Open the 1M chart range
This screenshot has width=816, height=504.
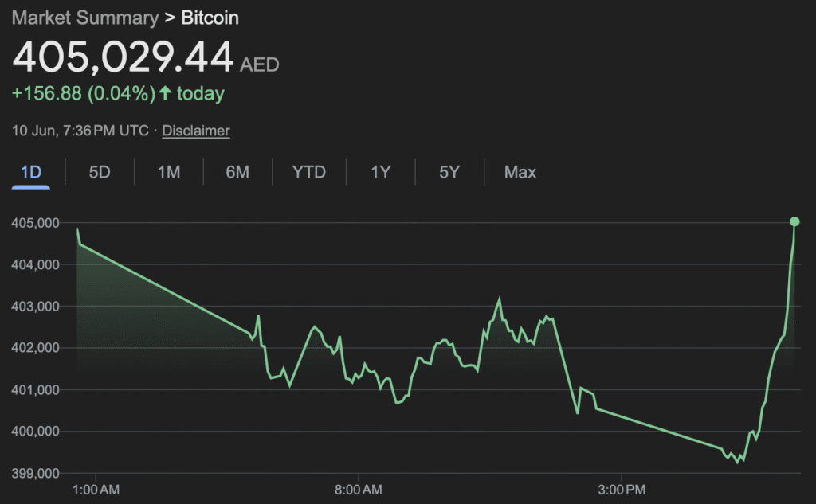coord(169,172)
